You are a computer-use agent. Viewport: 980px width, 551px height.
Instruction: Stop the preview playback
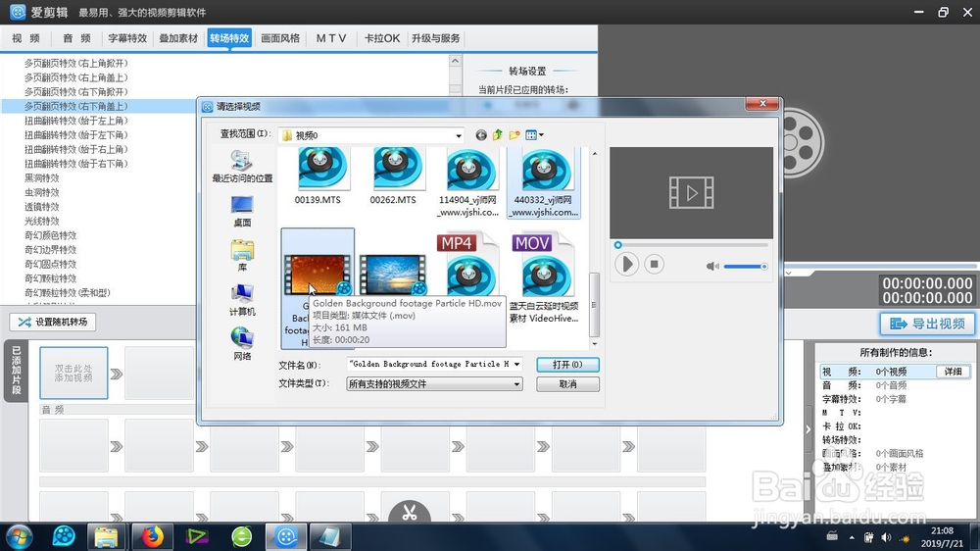pyautogui.click(x=654, y=265)
